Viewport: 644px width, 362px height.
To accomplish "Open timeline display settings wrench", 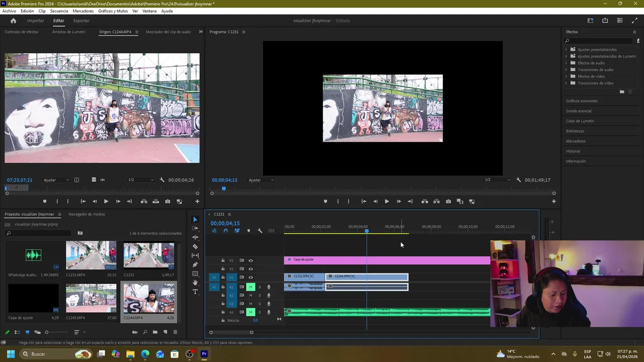I will pyautogui.click(x=260, y=231).
